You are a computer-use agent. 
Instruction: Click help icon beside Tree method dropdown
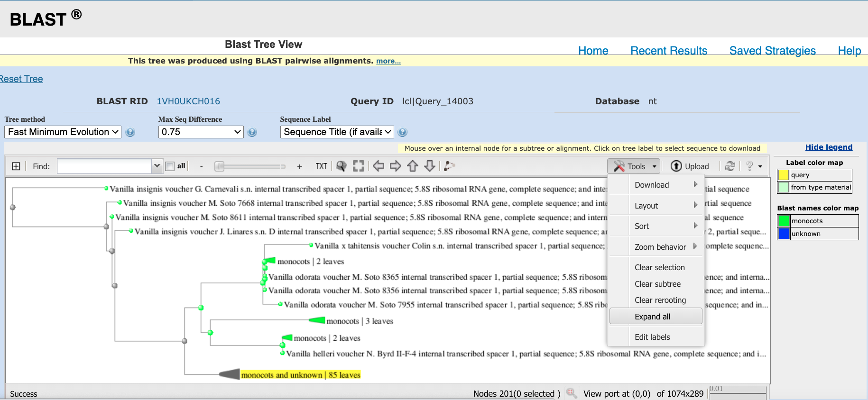click(130, 132)
